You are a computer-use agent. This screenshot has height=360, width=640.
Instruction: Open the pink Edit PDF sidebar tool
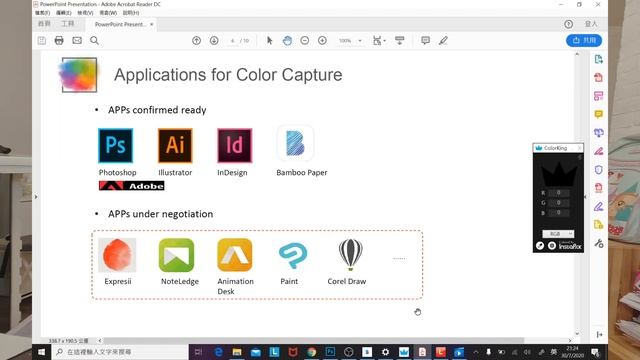(598, 96)
